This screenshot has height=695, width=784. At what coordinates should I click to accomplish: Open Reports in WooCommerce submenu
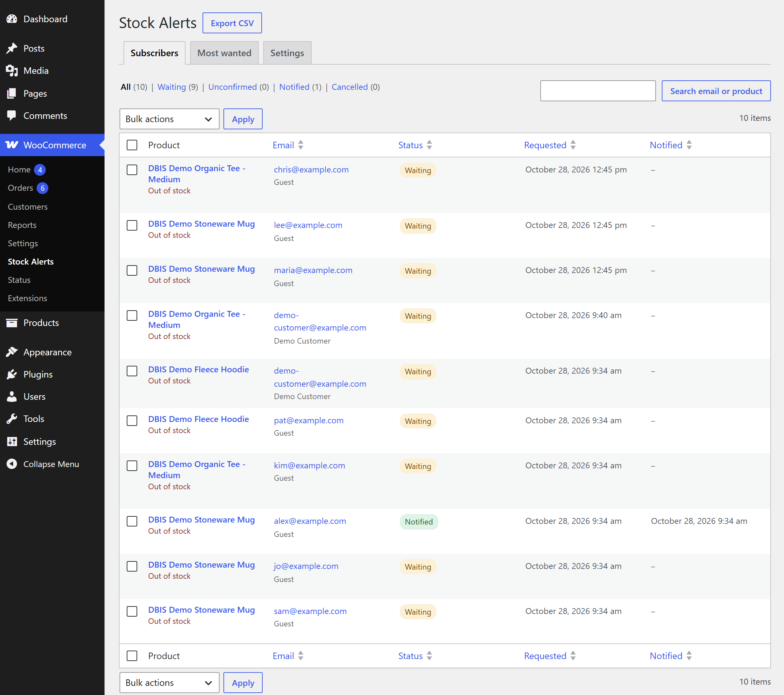(22, 225)
